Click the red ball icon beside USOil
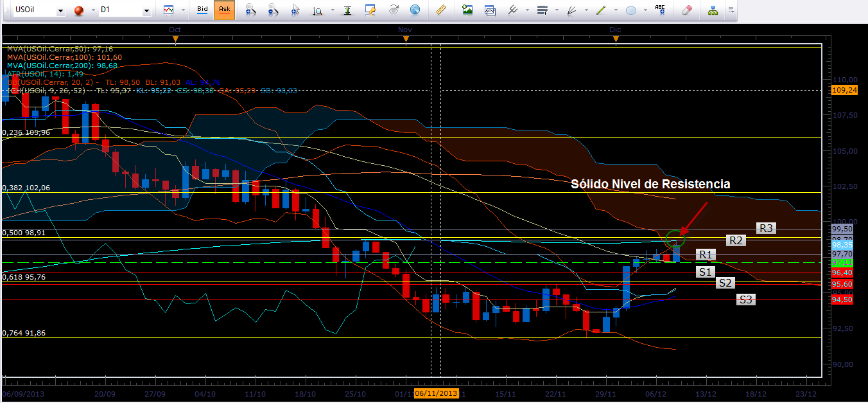 click(79, 10)
